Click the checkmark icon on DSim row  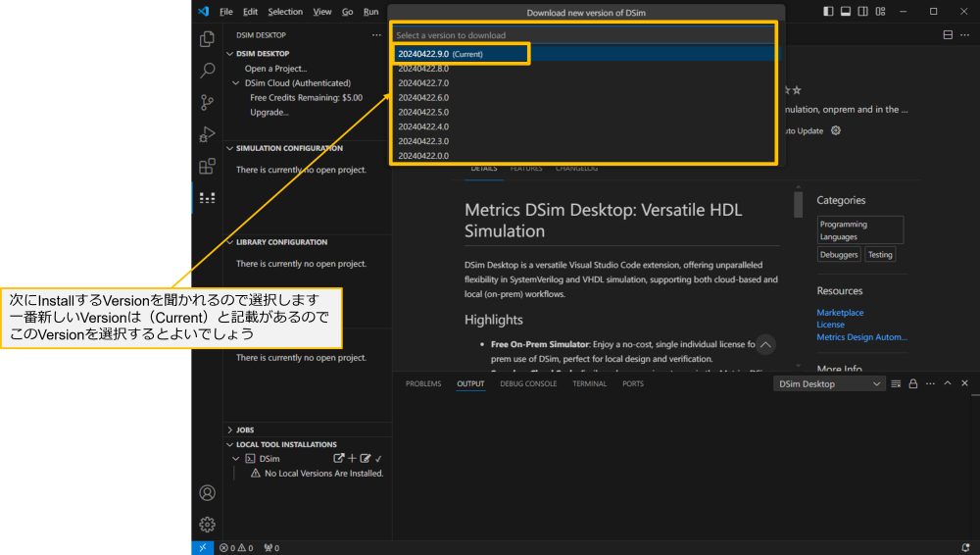coord(378,459)
